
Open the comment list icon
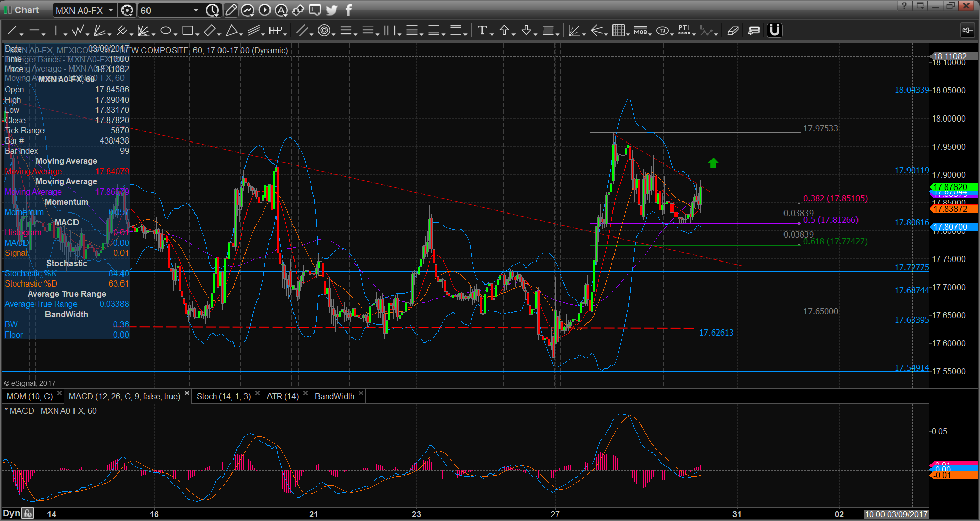[x=754, y=31]
